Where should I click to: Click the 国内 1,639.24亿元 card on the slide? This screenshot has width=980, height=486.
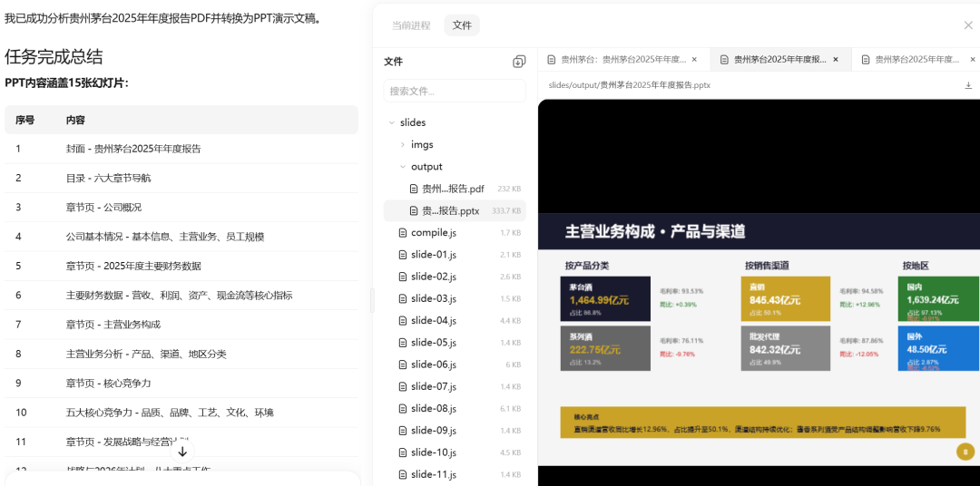point(939,298)
